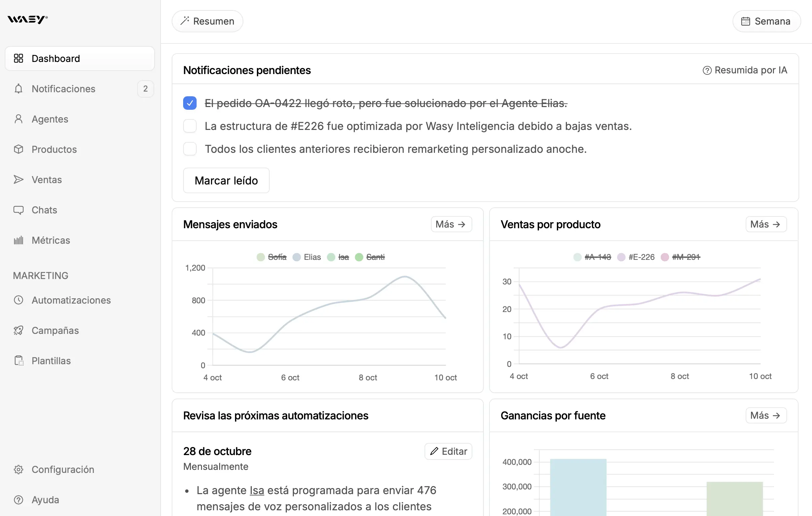This screenshot has height=516, width=812.
Task: Expand Ventas por producto chart details
Action: click(766, 224)
